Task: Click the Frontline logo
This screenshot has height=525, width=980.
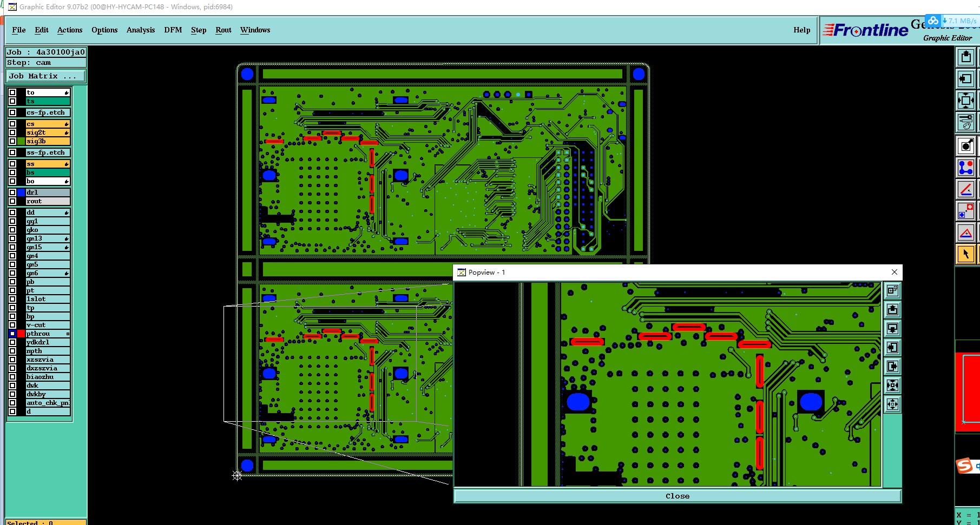Action: point(866,30)
